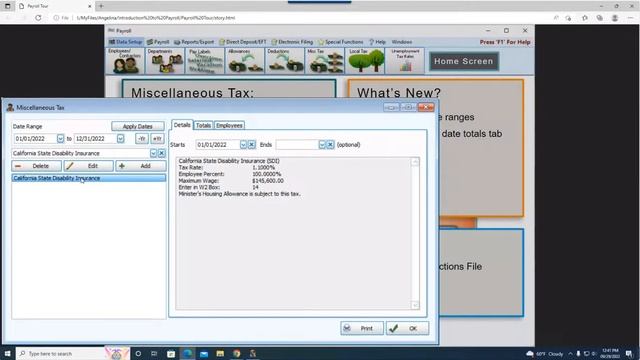Screen dimensions: 640x360
Task: Click the details scrollbar down arrow
Action: coord(415,305)
